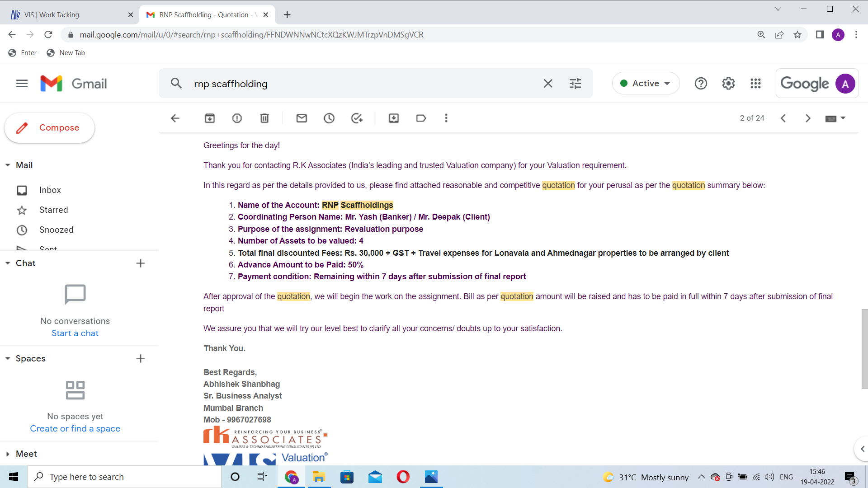Open Gmail settings gear
The height and width of the screenshot is (488, 868).
[x=728, y=84]
